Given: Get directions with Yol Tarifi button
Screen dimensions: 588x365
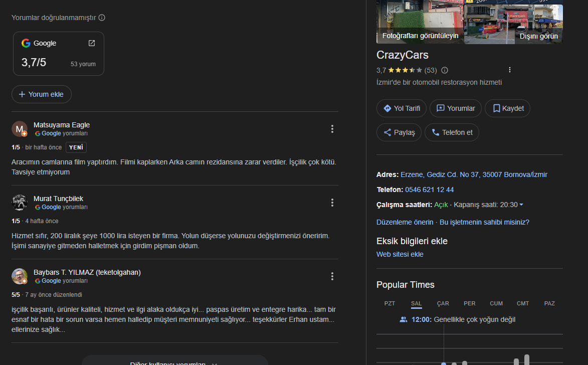Looking at the screenshot, I should [x=401, y=108].
